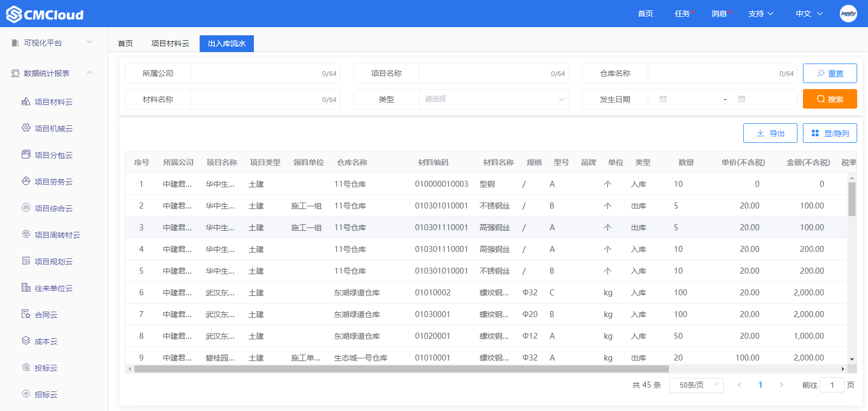The height and width of the screenshot is (411, 868).
Task: Open 任务 in top navigation
Action: point(682,14)
